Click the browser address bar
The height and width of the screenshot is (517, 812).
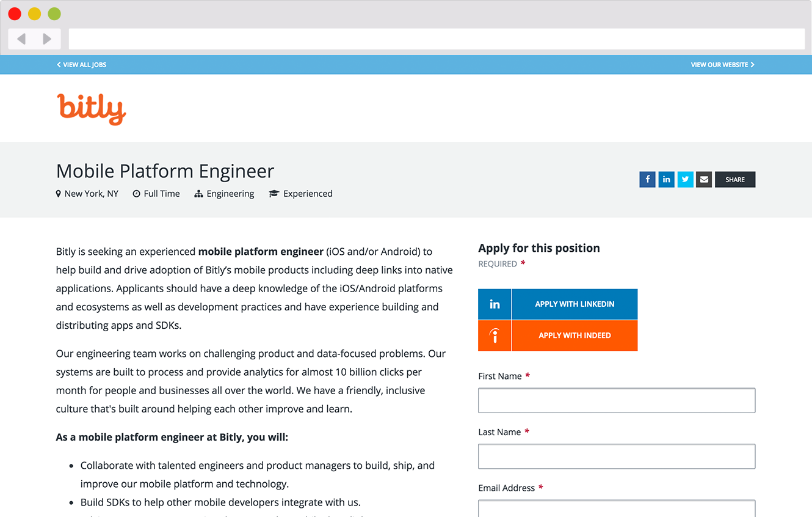click(437, 39)
